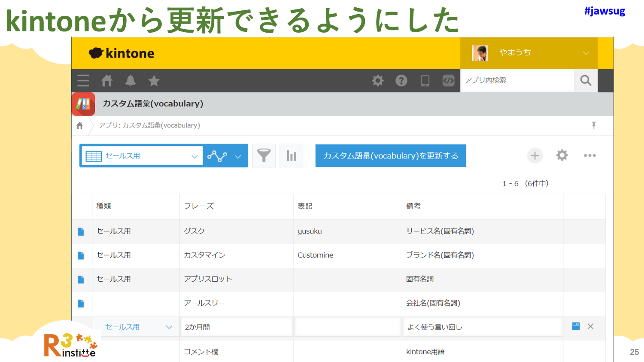Edit the フレーズ field containing 2か月間
The height and width of the screenshot is (362, 644).
click(237, 327)
